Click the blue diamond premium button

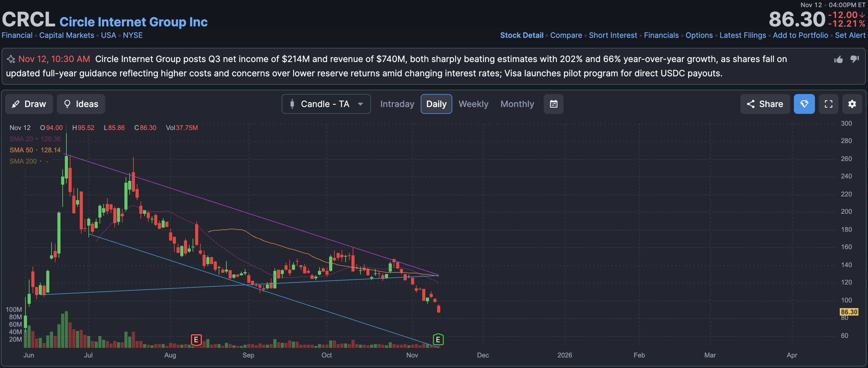804,104
